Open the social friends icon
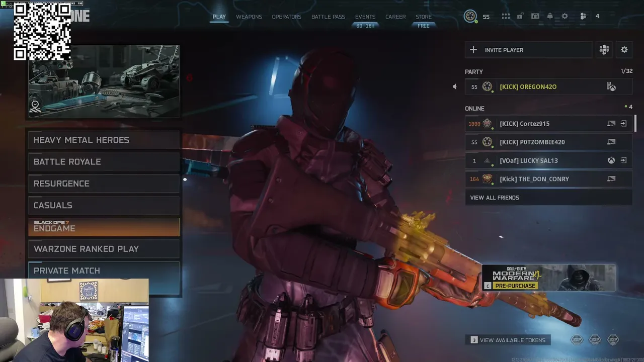644x362 pixels. point(583,16)
